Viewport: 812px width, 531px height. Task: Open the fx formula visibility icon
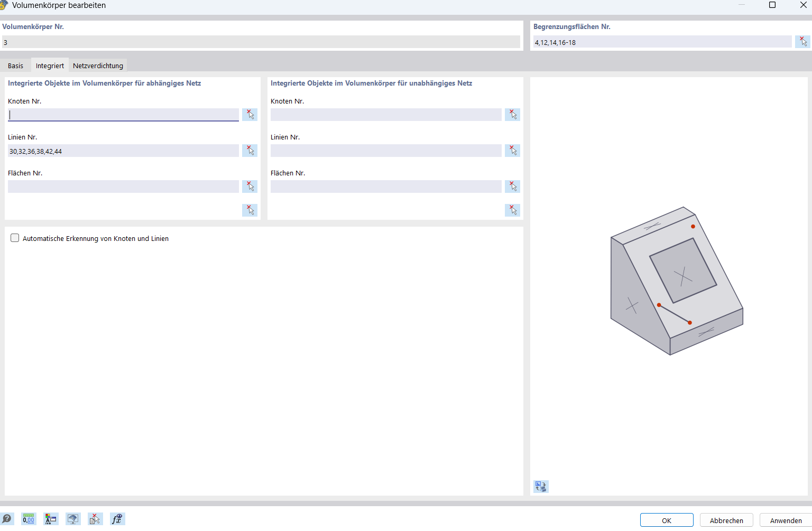tap(117, 519)
